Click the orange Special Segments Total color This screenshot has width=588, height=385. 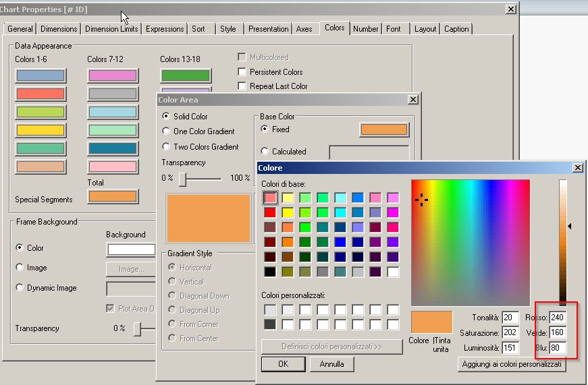[x=113, y=196]
